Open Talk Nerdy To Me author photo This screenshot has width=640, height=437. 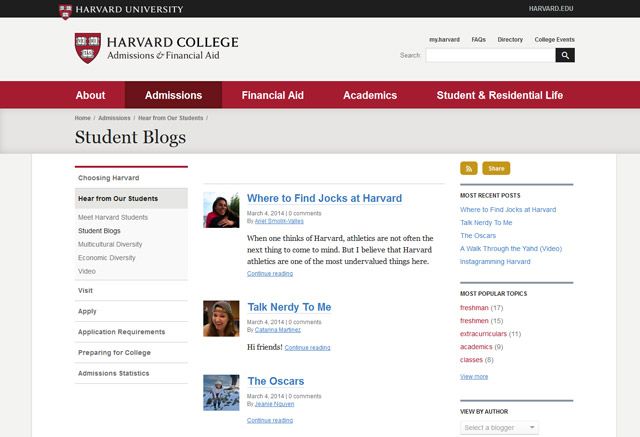[221, 319]
